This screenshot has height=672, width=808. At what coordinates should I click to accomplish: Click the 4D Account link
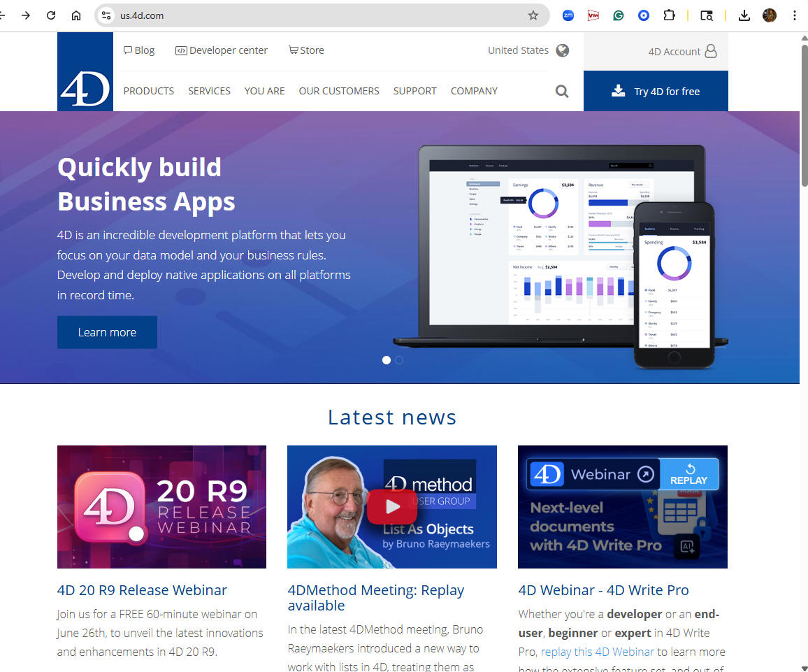tap(682, 52)
